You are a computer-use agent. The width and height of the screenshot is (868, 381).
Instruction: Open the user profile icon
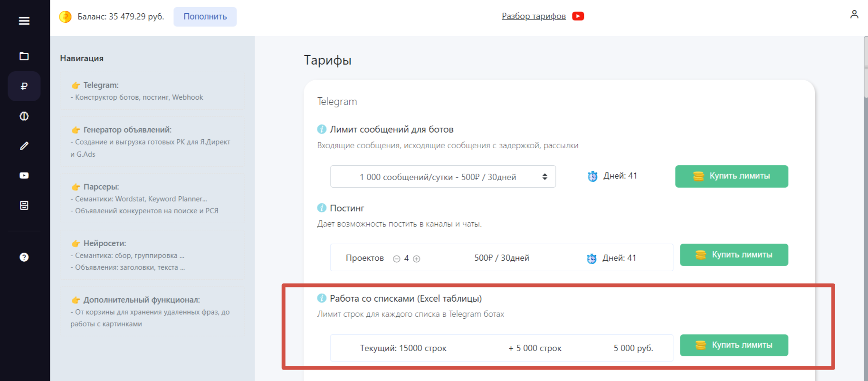854,14
